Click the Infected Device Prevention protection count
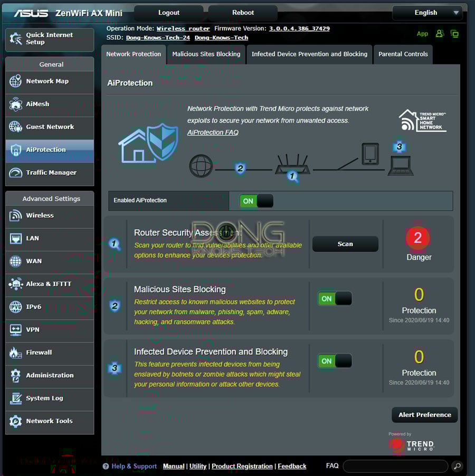 419,357
